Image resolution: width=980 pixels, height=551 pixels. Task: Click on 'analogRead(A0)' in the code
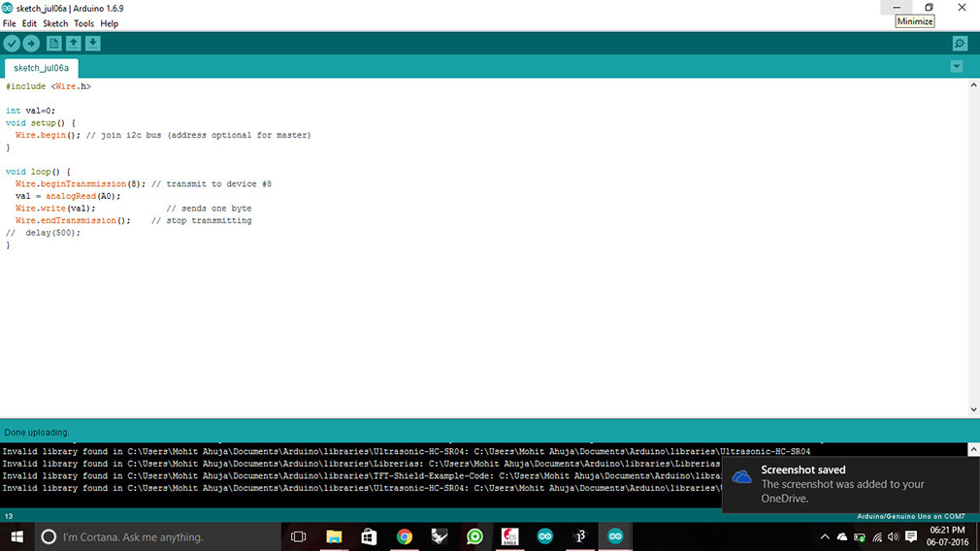click(x=81, y=196)
